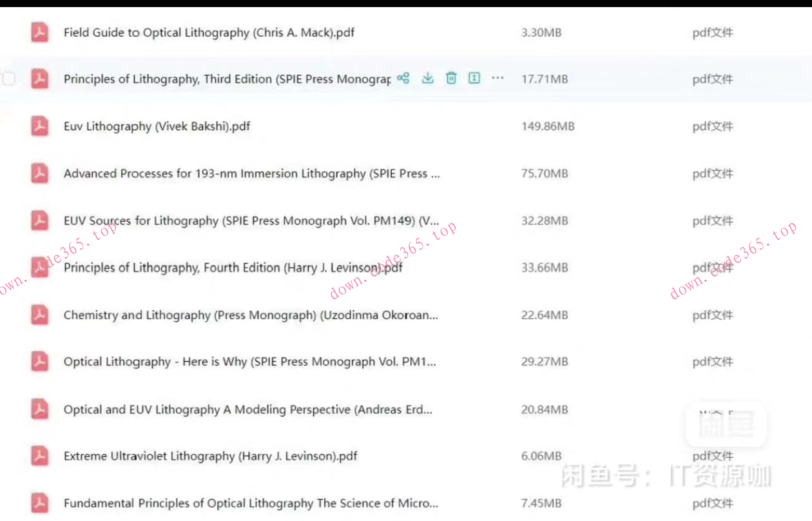Image resolution: width=812 pixels, height=521 pixels.
Task: Open Optical and EUV Lithography A Modeling Perspective
Action: click(247, 409)
